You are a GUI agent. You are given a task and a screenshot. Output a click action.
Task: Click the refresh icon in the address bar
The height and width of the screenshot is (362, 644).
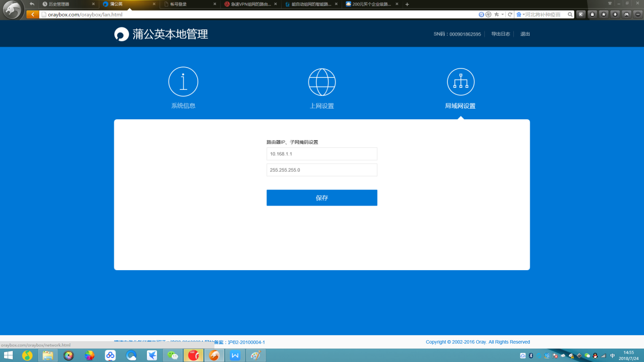[x=510, y=15]
